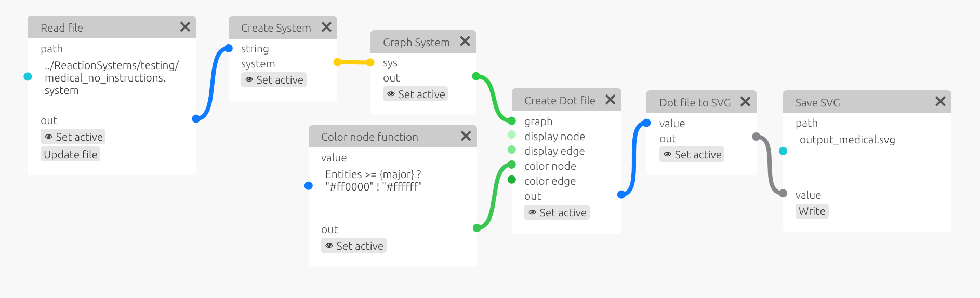
Task: Click the Update file button
Action: [71, 155]
